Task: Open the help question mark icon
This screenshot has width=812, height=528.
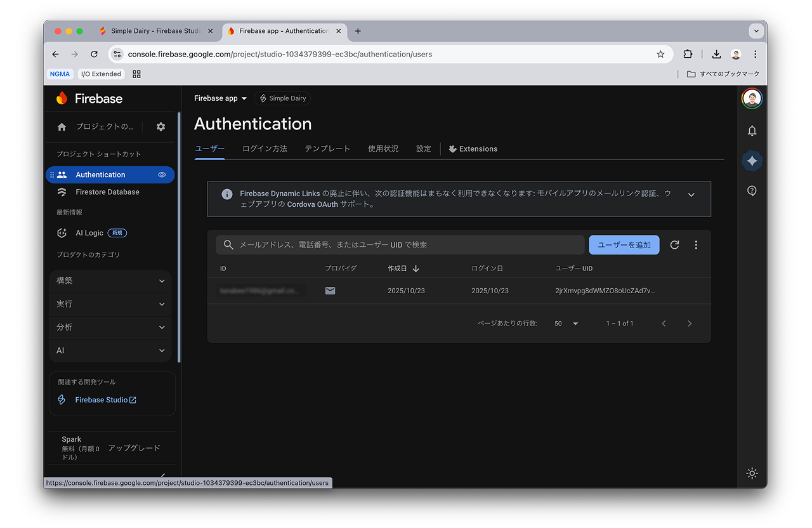Action: [752, 190]
